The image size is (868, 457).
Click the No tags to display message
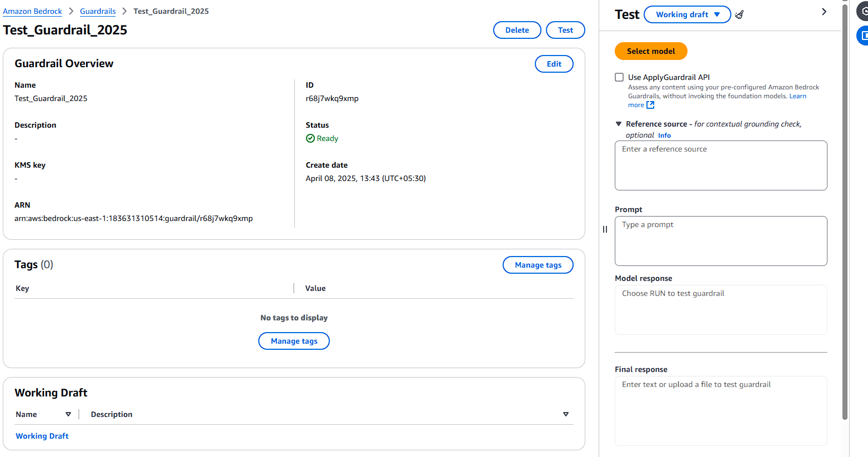(294, 318)
